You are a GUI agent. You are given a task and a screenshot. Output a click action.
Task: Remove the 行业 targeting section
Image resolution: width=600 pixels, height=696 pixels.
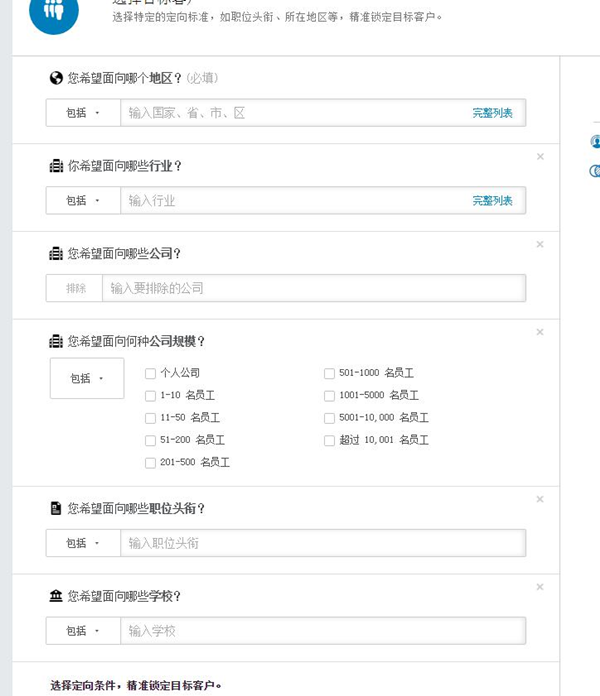point(540,156)
